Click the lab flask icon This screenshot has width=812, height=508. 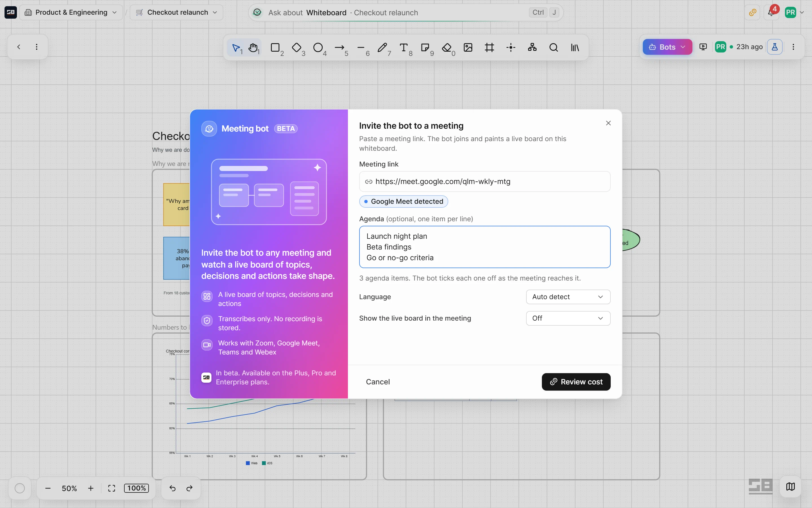tap(775, 47)
